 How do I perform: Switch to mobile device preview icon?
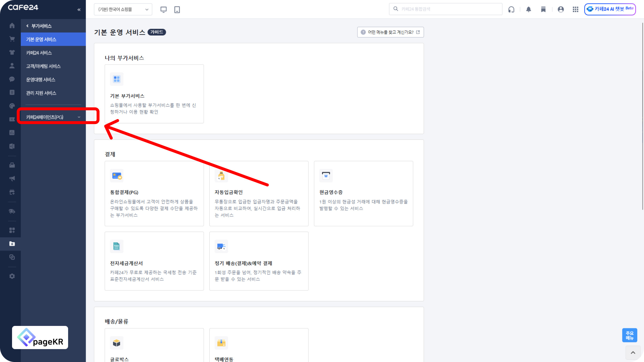click(177, 9)
